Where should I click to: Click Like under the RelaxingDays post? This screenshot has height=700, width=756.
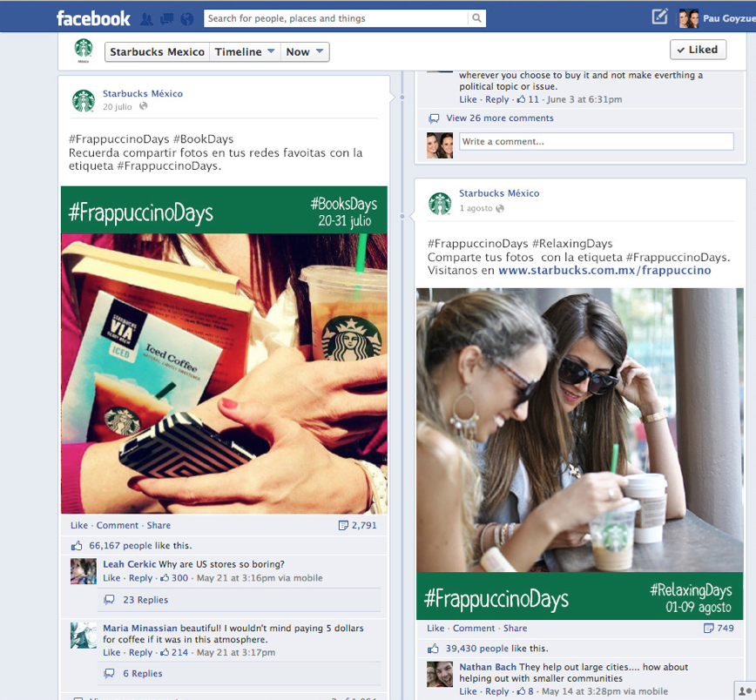[x=435, y=628]
